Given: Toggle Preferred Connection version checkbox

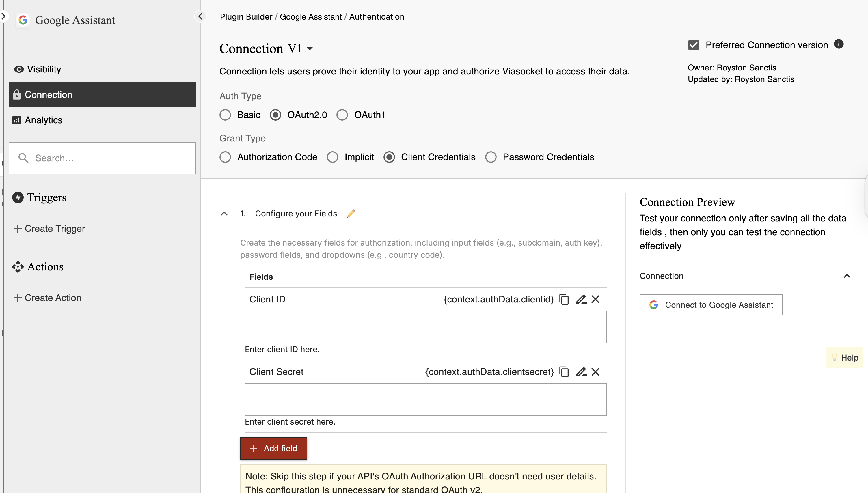Looking at the screenshot, I should pos(693,45).
